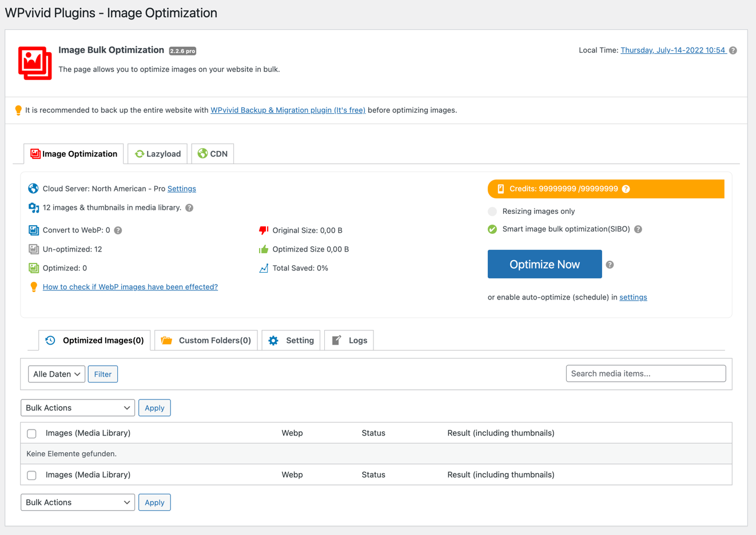Click 'Un-optimized: 12' text
The height and width of the screenshot is (535, 756).
point(72,249)
